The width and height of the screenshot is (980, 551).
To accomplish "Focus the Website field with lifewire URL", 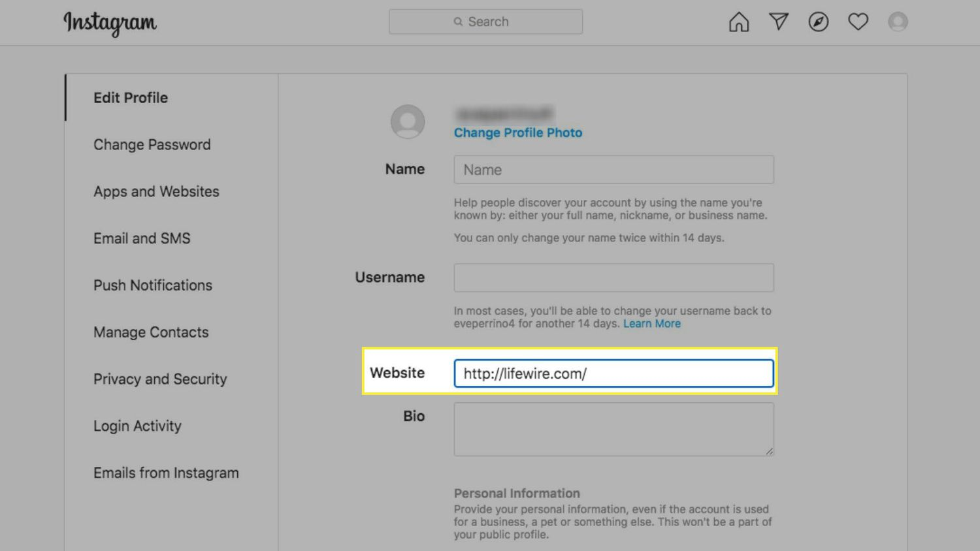I will click(x=613, y=373).
